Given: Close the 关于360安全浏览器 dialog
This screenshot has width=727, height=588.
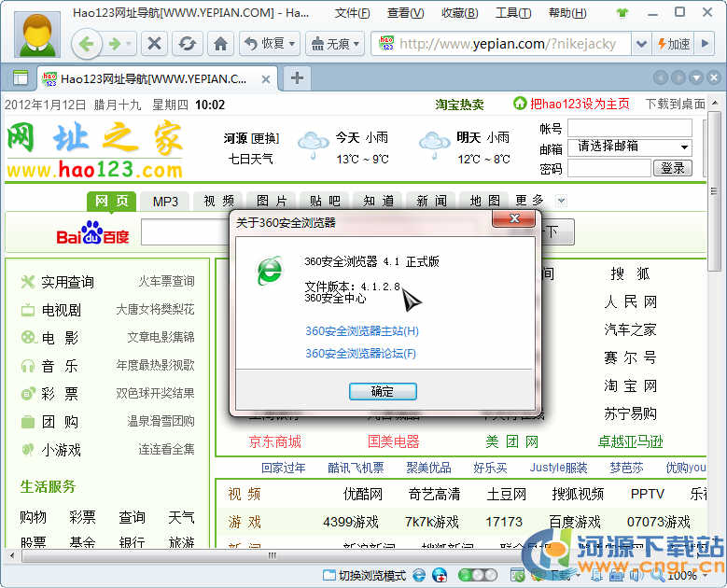Looking at the screenshot, I should click(x=514, y=218).
